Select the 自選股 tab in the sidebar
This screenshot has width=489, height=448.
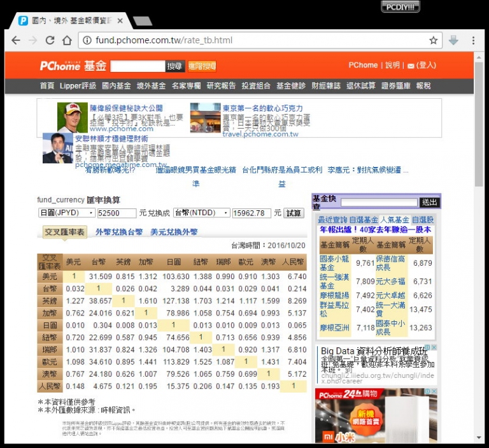(423, 220)
